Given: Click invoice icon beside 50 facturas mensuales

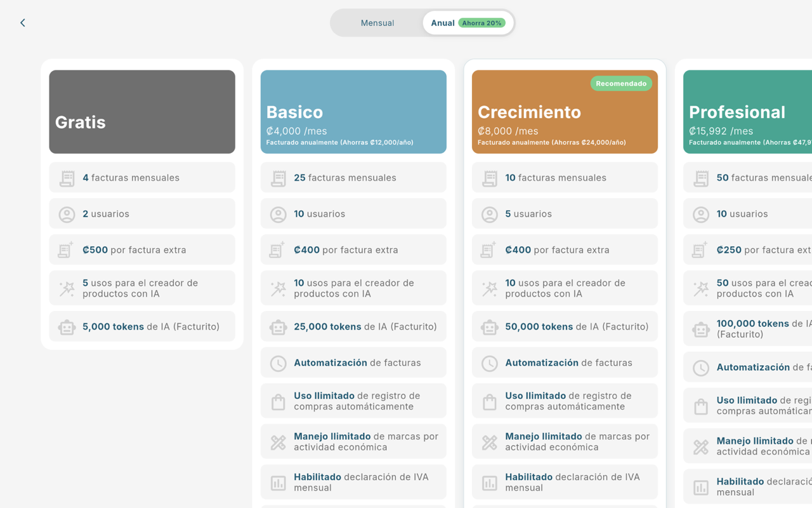Looking at the screenshot, I should point(701,178).
